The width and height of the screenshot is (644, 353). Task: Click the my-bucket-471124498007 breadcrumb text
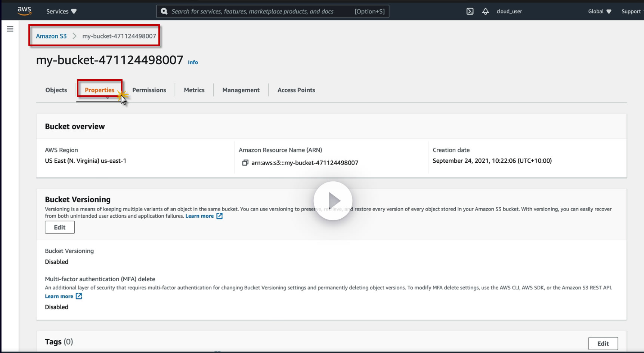119,36
